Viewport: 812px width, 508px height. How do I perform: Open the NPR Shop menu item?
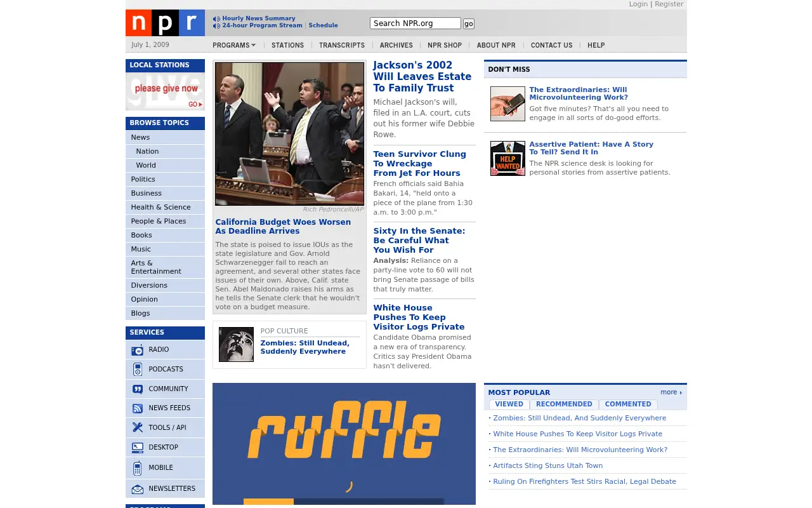point(445,45)
